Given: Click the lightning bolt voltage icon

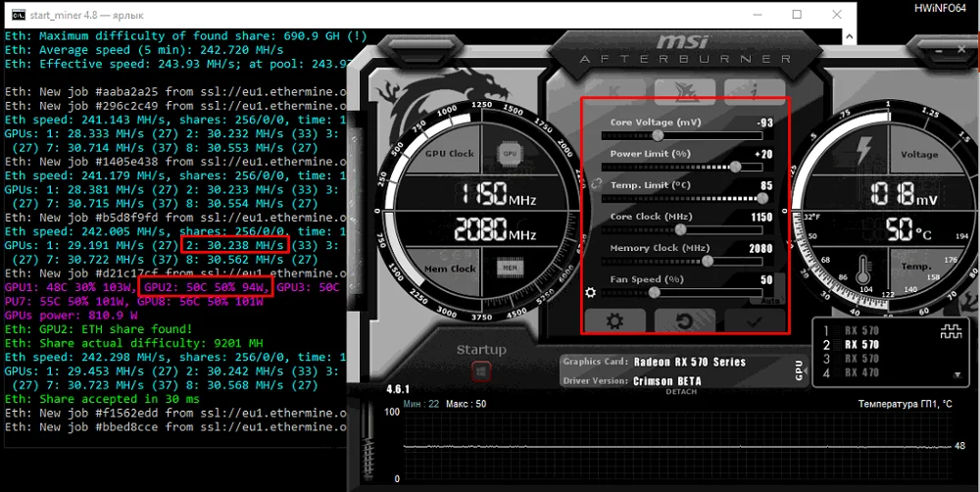Looking at the screenshot, I should (x=863, y=152).
